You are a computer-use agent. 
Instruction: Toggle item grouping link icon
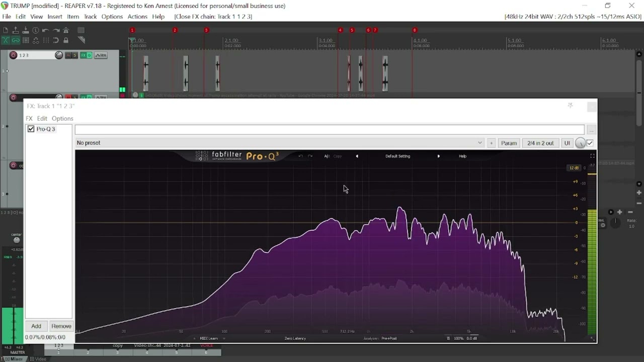pos(16,40)
